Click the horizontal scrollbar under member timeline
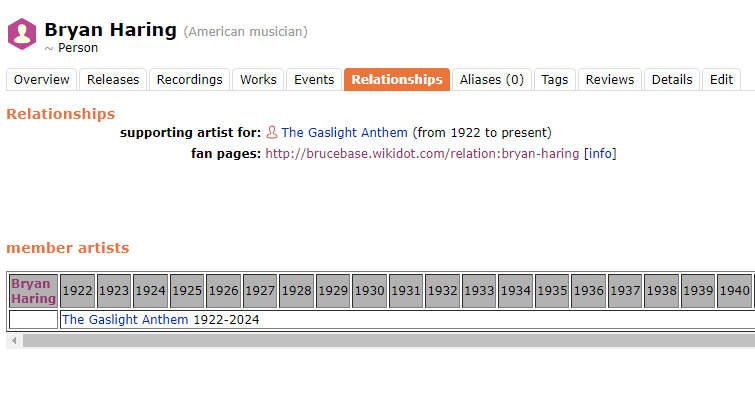 coord(389,341)
